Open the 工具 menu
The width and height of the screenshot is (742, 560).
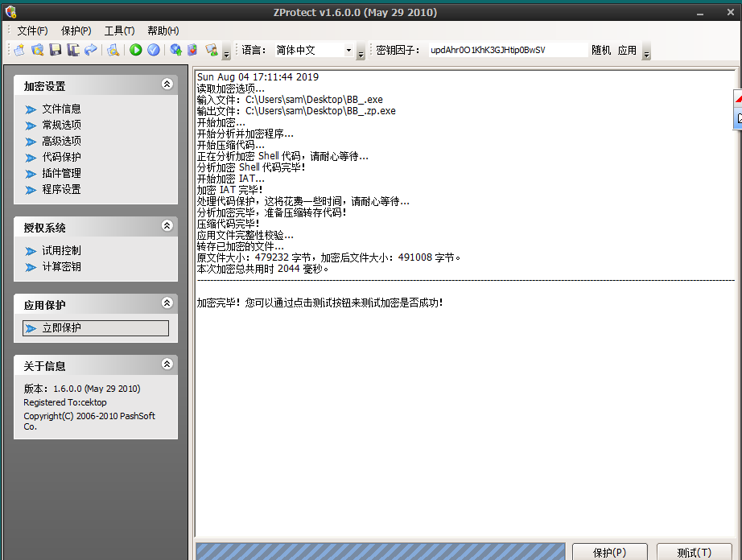pos(117,31)
